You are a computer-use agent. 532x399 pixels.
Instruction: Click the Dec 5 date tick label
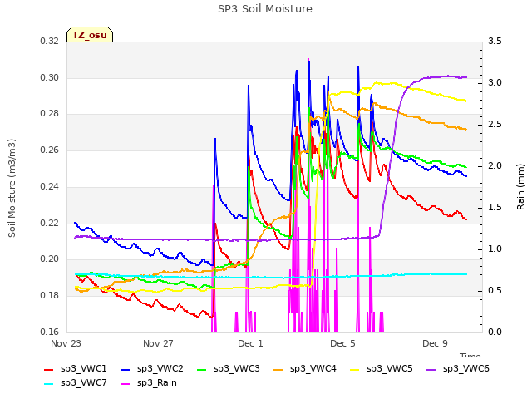coord(342,343)
